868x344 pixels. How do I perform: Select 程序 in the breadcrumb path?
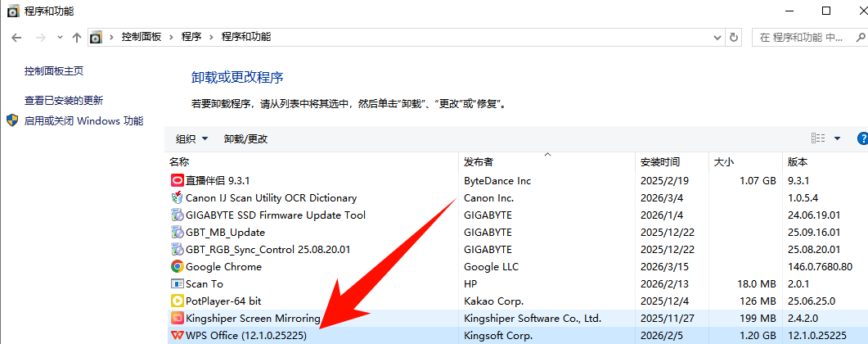click(191, 37)
